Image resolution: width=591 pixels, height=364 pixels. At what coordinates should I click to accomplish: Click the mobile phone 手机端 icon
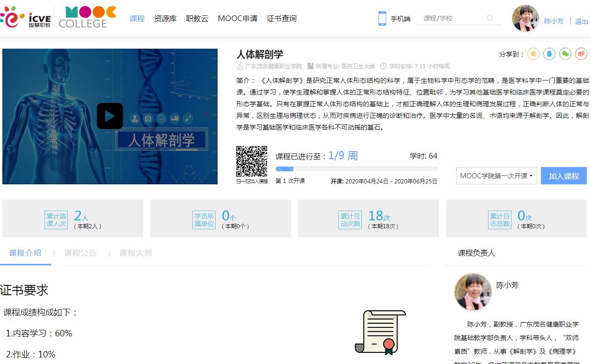382,19
